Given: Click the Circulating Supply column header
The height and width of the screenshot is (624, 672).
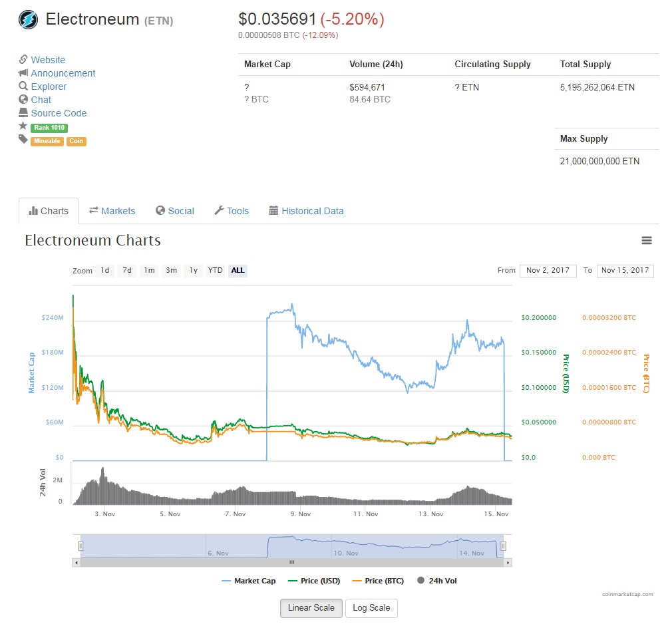Looking at the screenshot, I should 492,65.
